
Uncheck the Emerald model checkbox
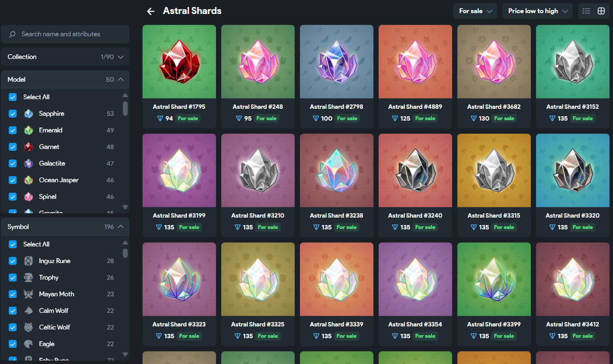point(13,130)
